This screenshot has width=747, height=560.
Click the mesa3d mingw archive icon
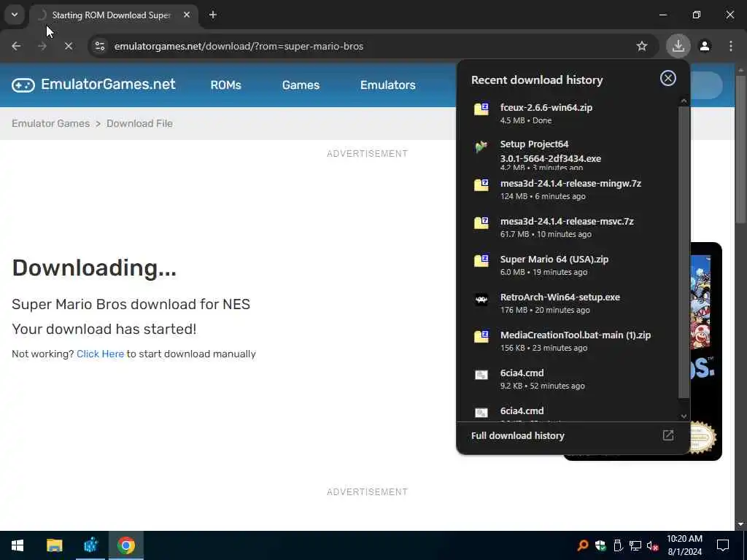(481, 184)
